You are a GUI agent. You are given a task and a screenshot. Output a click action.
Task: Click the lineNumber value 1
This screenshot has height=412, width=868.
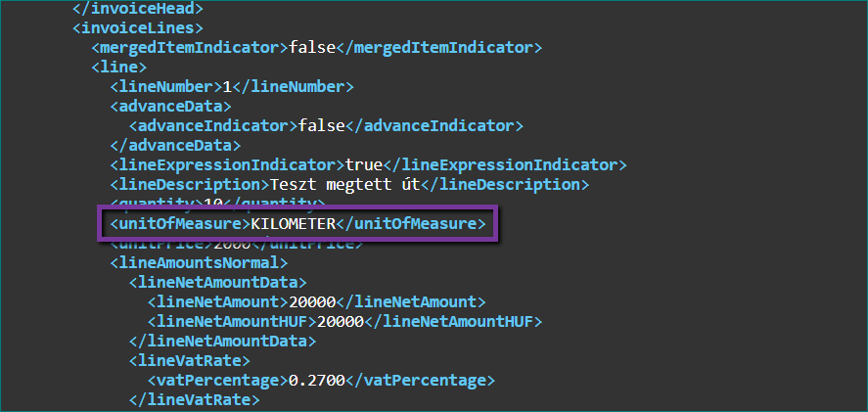coord(227,87)
